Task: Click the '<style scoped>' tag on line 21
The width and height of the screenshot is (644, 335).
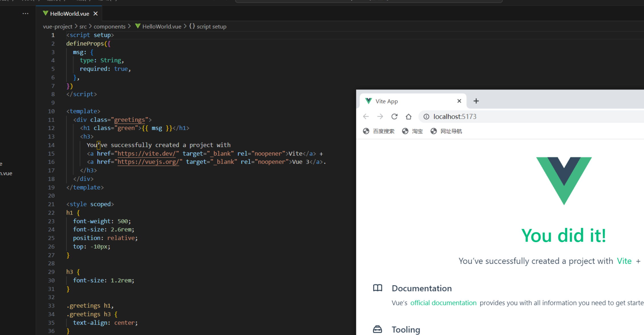Action: coord(90,204)
